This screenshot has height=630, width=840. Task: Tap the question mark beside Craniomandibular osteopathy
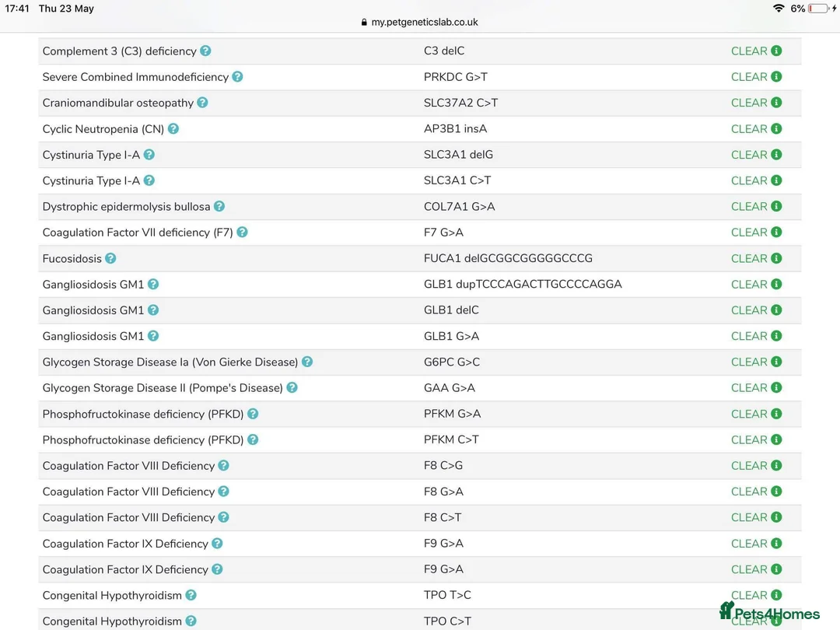coord(202,103)
